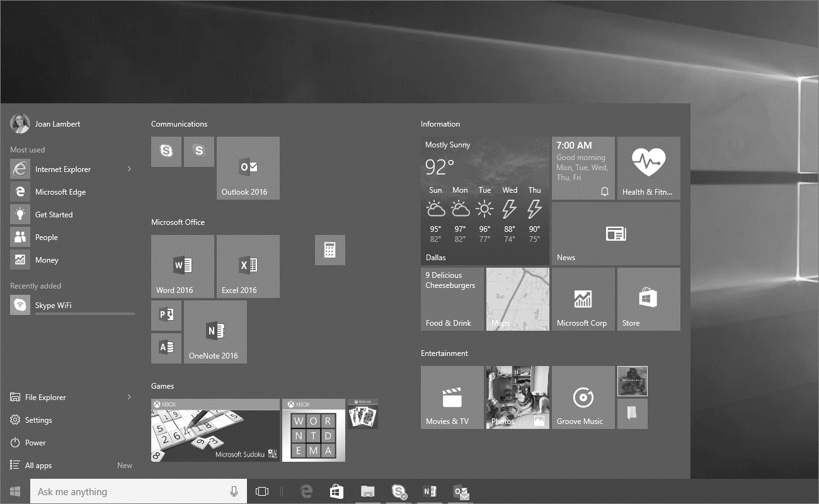The width and height of the screenshot is (819, 504).
Task: Open the small folder tile under Entertainment
Action: [x=633, y=414]
